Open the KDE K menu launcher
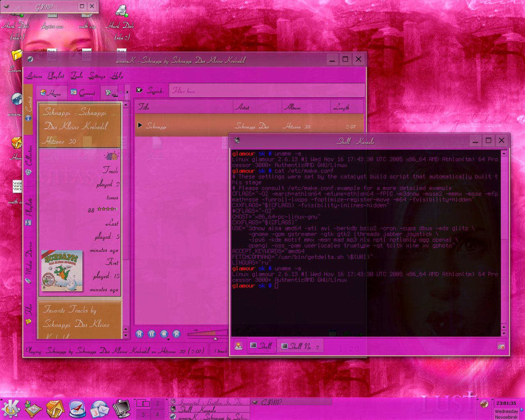Image resolution: width=525 pixels, height=420 pixels. point(11,409)
